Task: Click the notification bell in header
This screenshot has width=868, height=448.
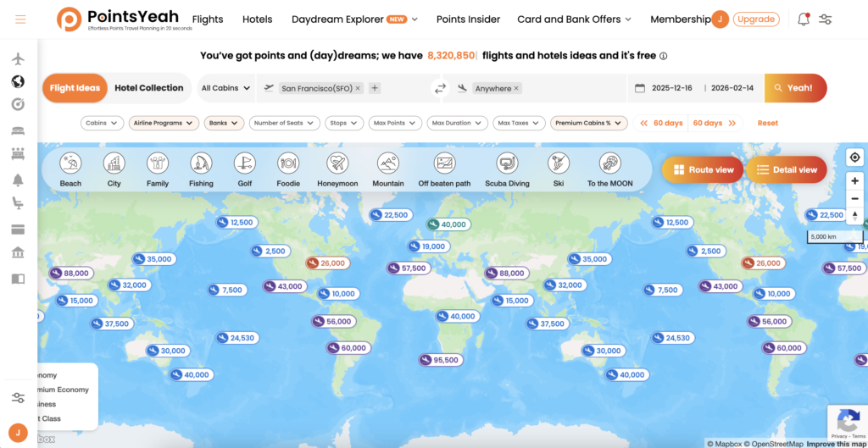Action: tap(804, 19)
